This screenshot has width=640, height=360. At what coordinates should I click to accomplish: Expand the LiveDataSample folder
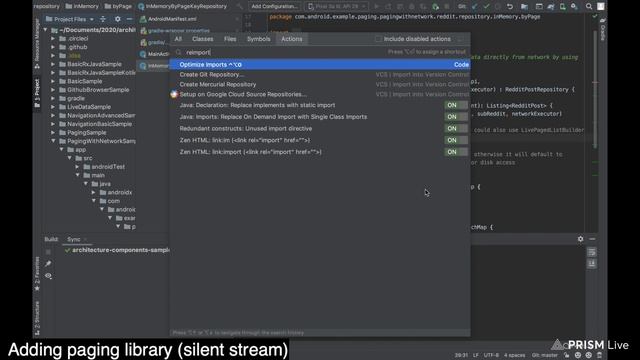coord(53,107)
